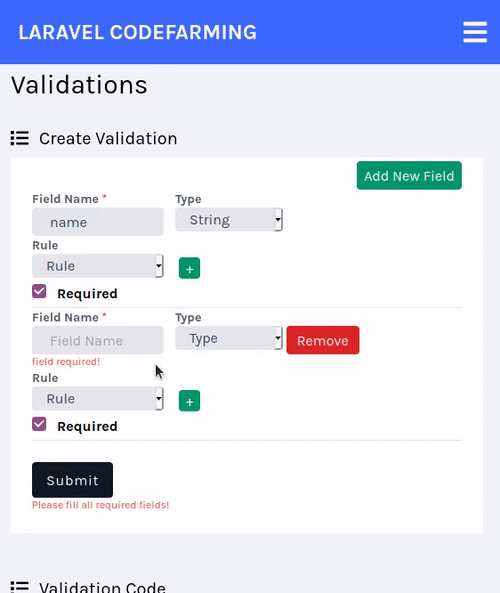This screenshot has height=593, width=500.
Task: Uncheck Required for the name field
Action: pyautogui.click(x=39, y=292)
